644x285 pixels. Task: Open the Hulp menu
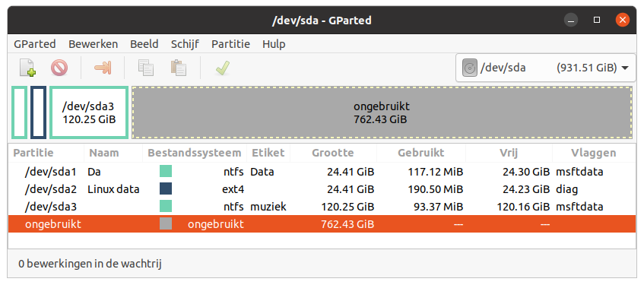(x=274, y=44)
